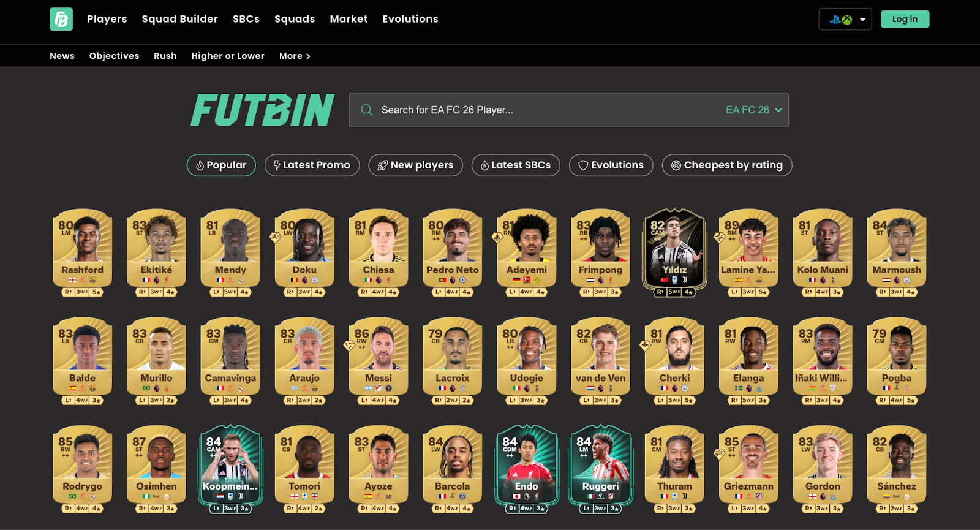This screenshot has width=980, height=530.
Task: Open the Objectives link
Action: pos(114,56)
